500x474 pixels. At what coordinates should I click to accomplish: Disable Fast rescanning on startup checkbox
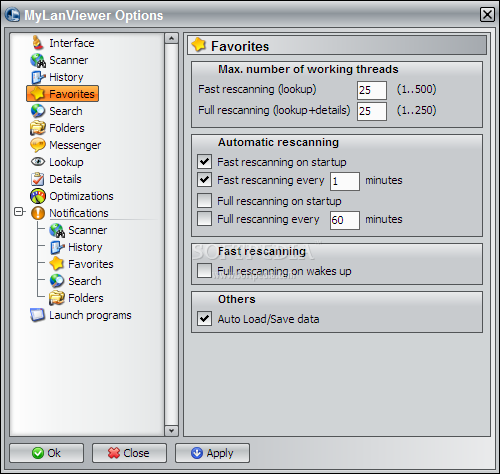point(204,162)
